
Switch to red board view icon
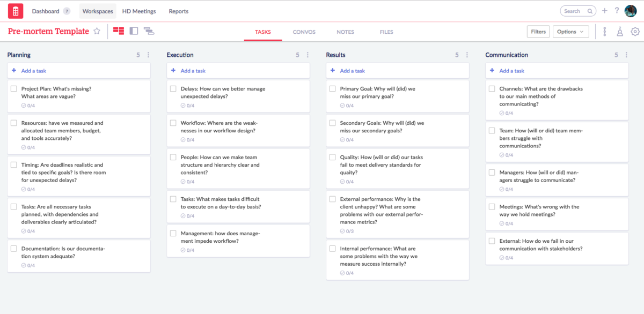[119, 31]
